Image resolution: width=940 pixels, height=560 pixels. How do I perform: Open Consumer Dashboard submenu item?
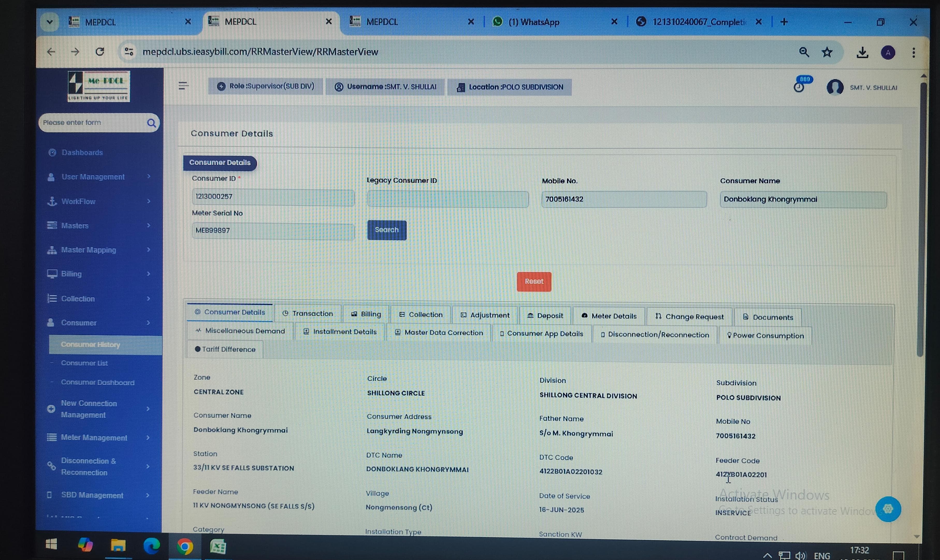(98, 382)
